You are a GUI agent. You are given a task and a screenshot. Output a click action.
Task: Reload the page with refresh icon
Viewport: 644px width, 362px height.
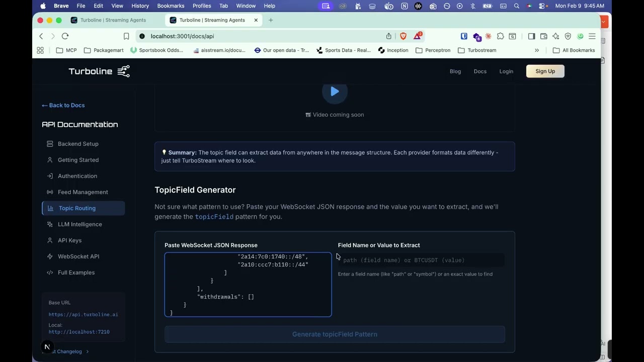click(65, 36)
